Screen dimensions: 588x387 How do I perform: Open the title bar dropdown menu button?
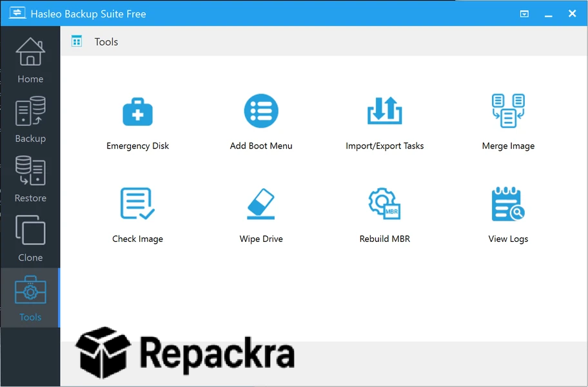coord(524,14)
